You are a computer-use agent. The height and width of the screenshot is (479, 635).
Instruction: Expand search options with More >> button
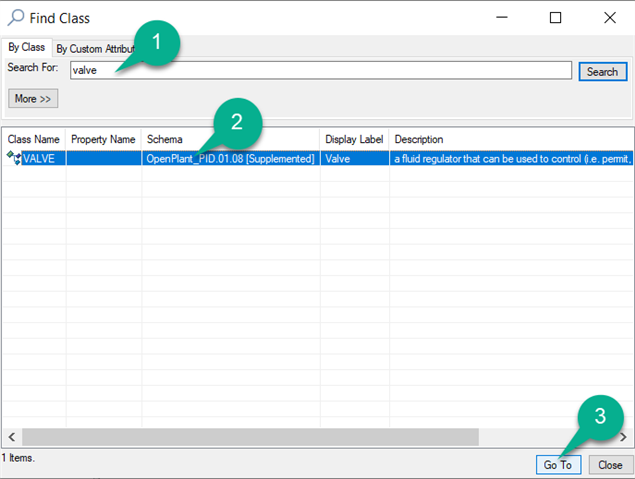[33, 98]
